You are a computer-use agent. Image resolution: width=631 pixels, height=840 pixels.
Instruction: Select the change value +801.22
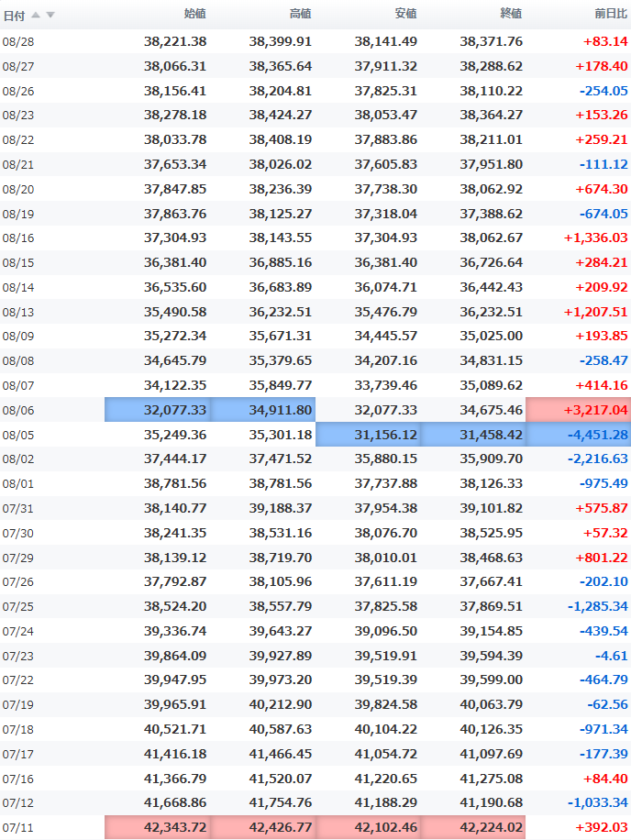602,558
